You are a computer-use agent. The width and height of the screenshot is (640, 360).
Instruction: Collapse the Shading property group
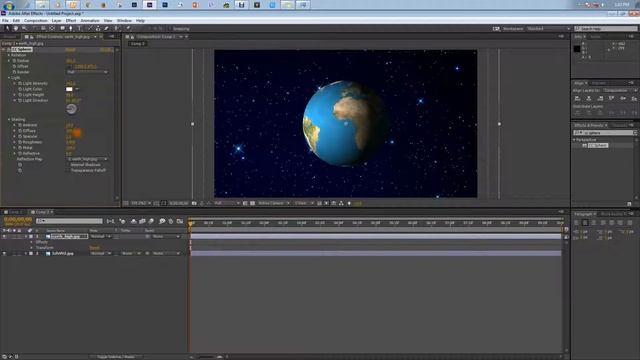click(x=9, y=120)
